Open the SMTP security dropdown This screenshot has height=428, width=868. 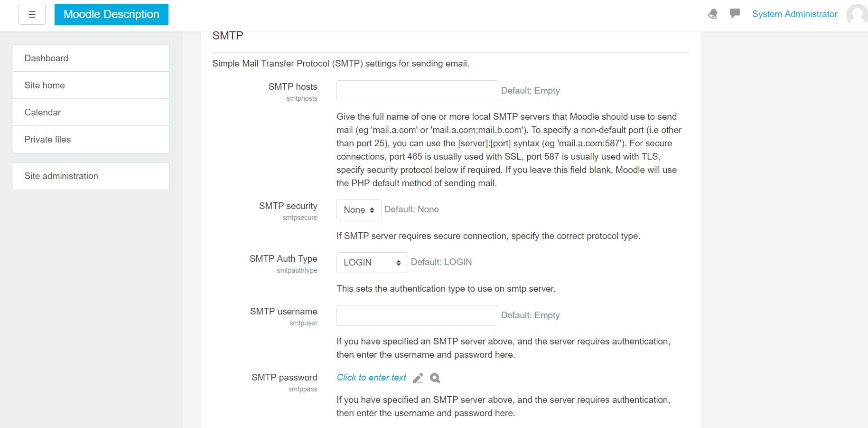pos(359,210)
